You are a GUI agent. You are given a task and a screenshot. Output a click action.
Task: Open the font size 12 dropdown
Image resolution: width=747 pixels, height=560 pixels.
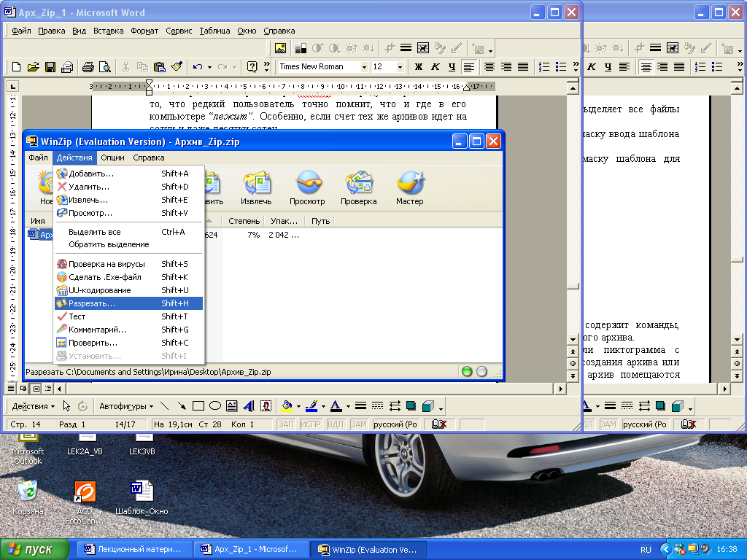pyautogui.click(x=400, y=67)
